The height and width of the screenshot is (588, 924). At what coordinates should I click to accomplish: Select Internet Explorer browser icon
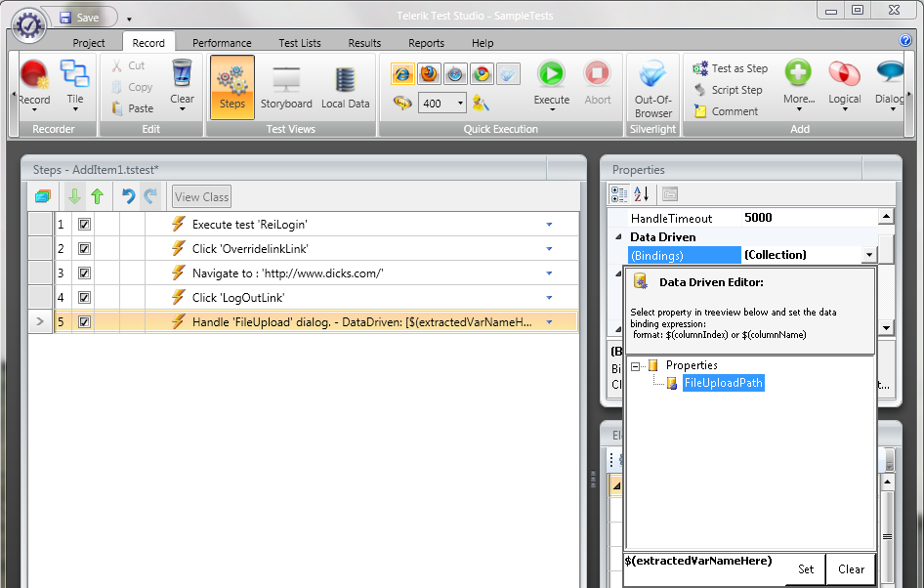point(402,74)
